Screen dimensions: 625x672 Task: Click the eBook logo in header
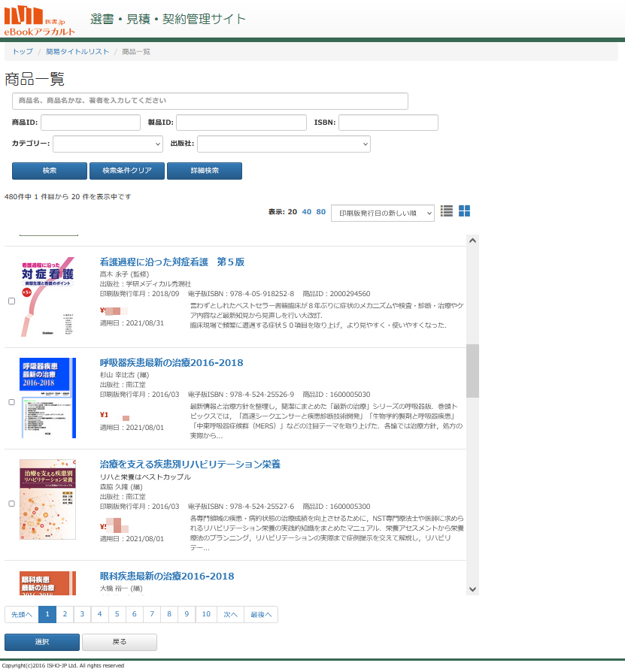[40, 20]
